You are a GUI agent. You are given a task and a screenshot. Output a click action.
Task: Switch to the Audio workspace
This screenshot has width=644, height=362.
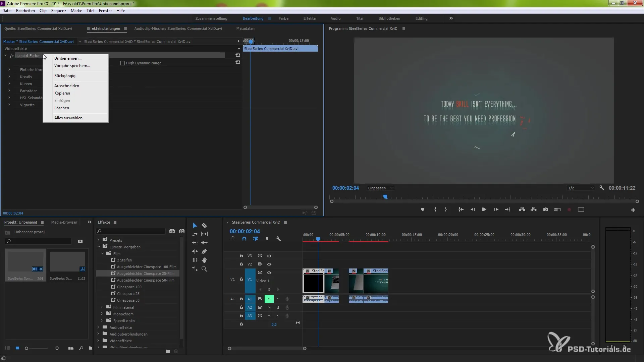coord(335,18)
